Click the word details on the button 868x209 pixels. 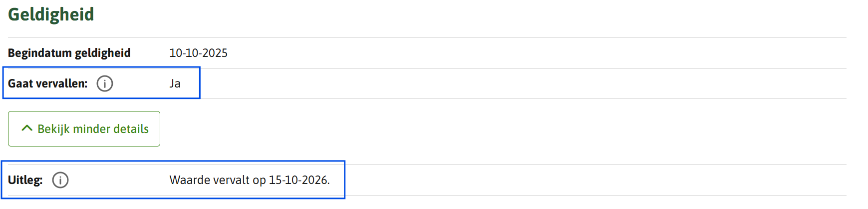[132, 129]
